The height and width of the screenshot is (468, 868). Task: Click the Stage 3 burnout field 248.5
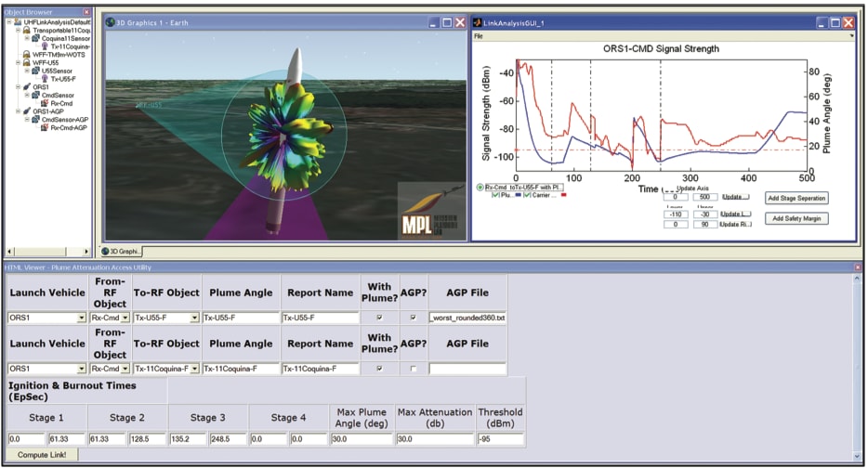coord(228,438)
